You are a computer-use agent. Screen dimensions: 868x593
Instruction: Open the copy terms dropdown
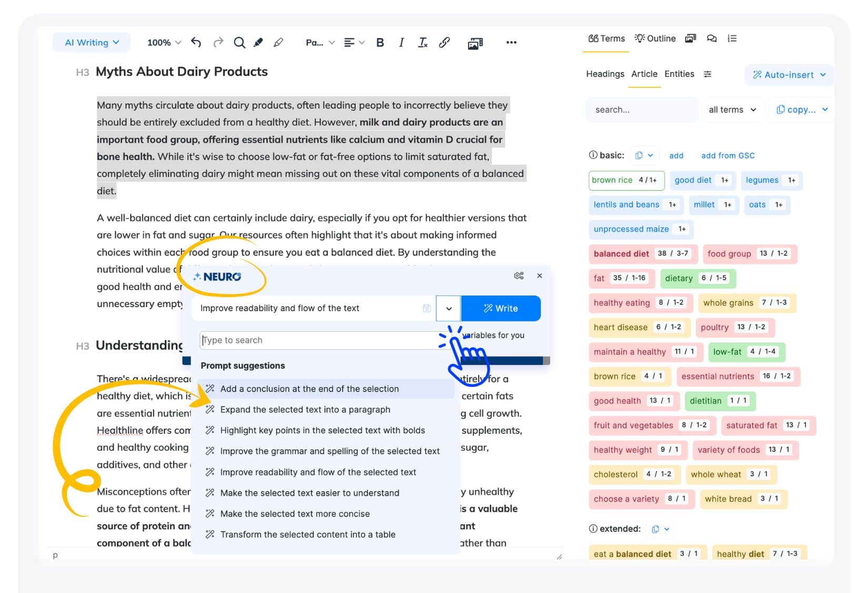point(802,109)
